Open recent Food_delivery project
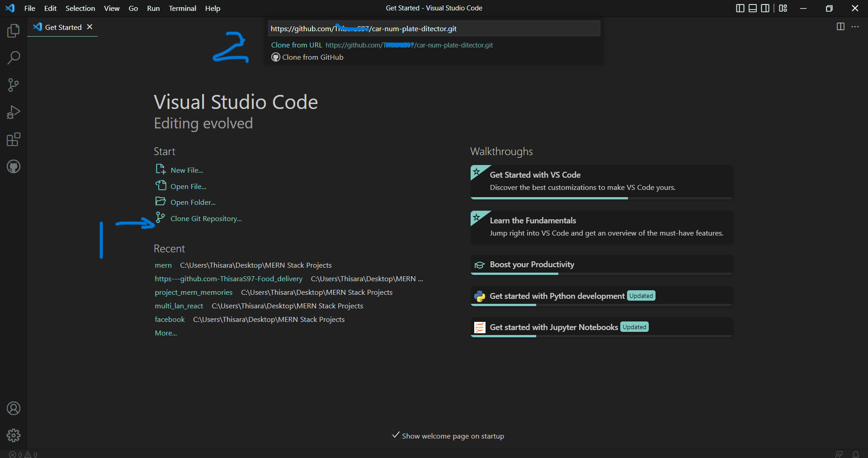This screenshot has width=868, height=458. point(229,279)
